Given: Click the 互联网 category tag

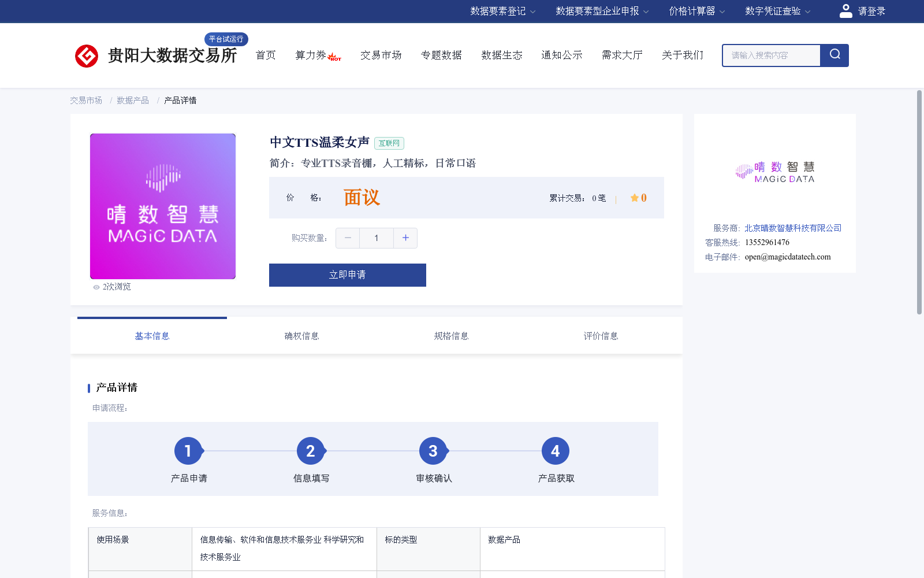Looking at the screenshot, I should (389, 143).
